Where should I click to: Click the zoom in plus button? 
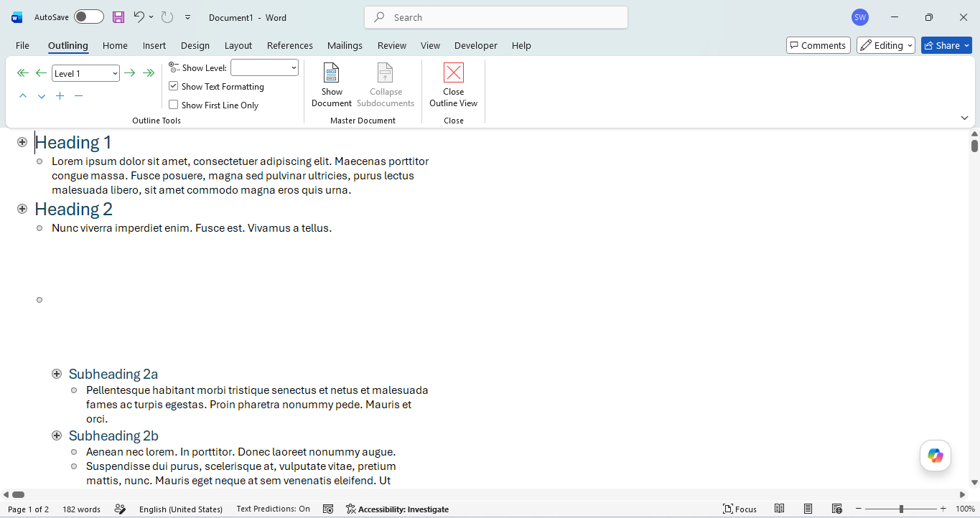click(x=943, y=509)
